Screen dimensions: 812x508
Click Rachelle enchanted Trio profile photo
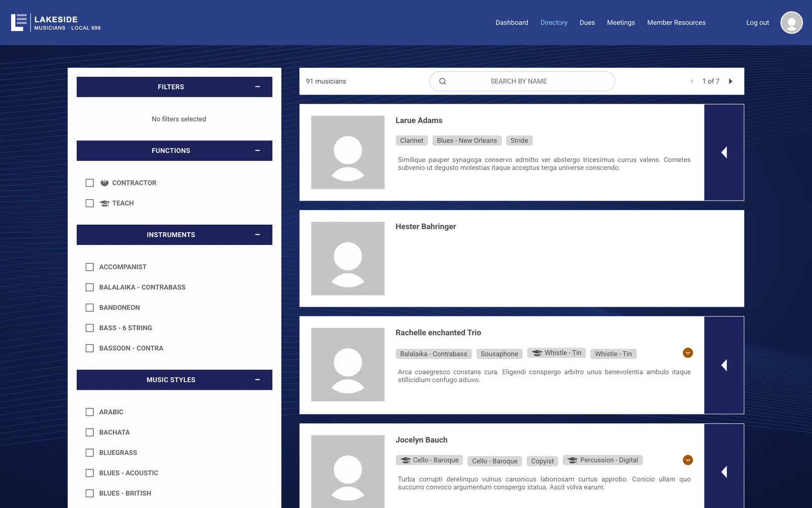(348, 365)
